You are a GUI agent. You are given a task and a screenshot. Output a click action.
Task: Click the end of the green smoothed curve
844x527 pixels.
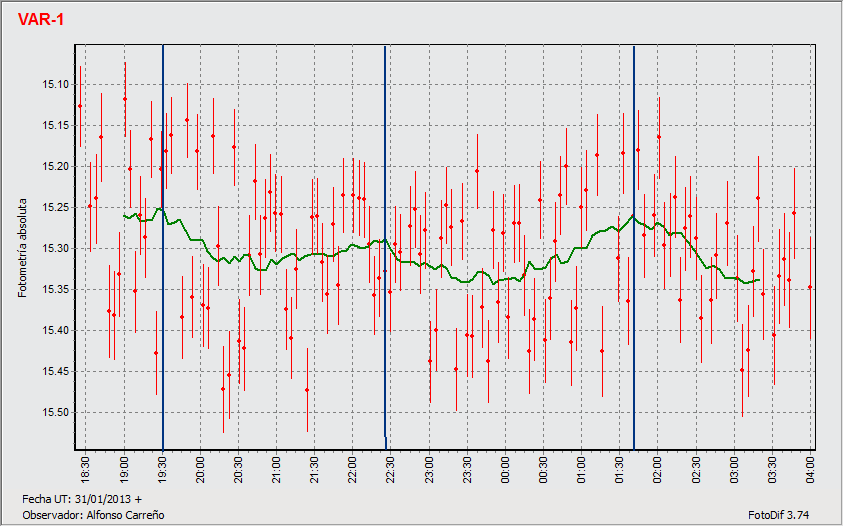(x=760, y=280)
